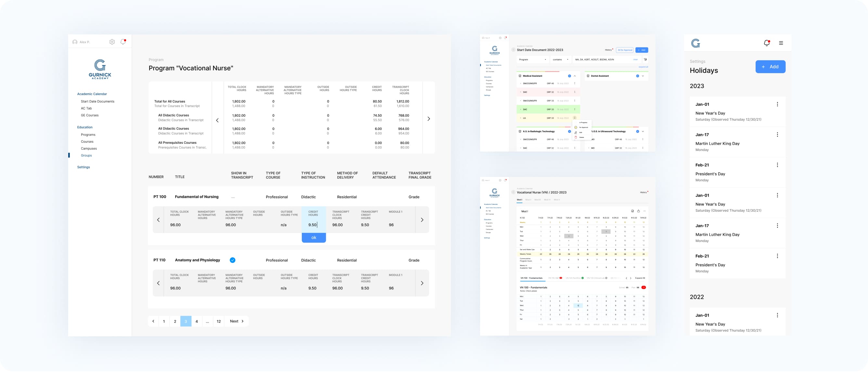Open hamburger menu in Holidays panel
This screenshot has width=868, height=374.
[781, 43]
